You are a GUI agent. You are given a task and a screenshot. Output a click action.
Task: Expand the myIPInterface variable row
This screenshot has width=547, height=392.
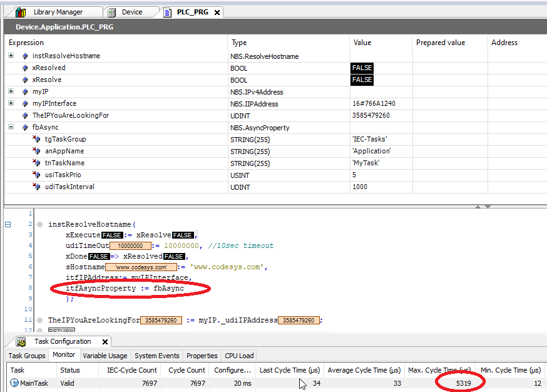click(x=11, y=104)
